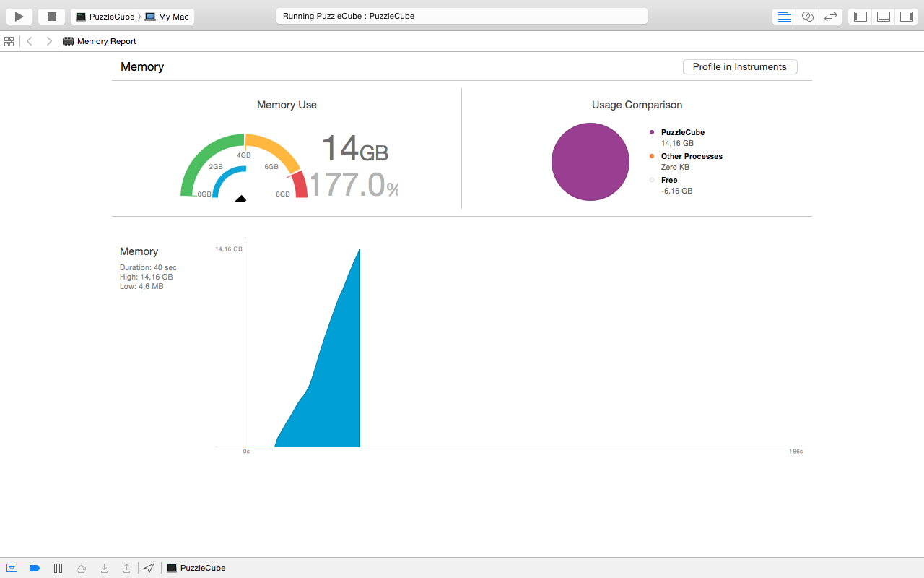This screenshot has width=924, height=578.
Task: Click the Run play button
Action: [19, 16]
